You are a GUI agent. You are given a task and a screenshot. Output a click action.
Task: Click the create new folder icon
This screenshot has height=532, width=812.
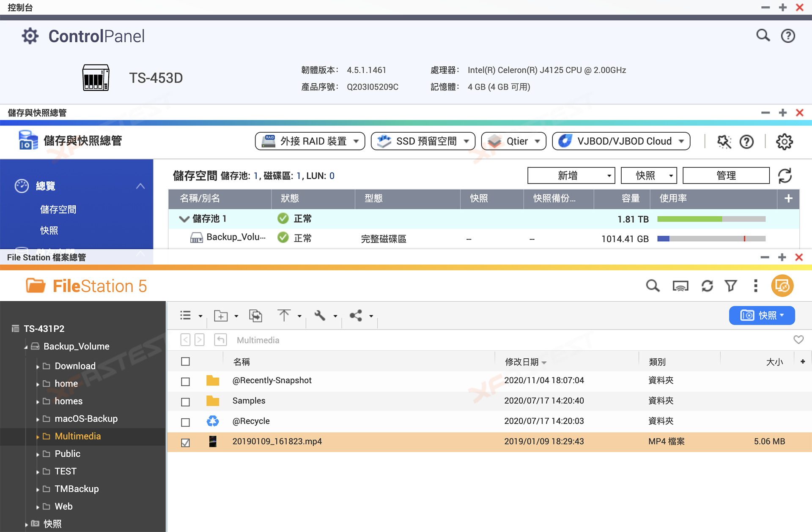[221, 316]
